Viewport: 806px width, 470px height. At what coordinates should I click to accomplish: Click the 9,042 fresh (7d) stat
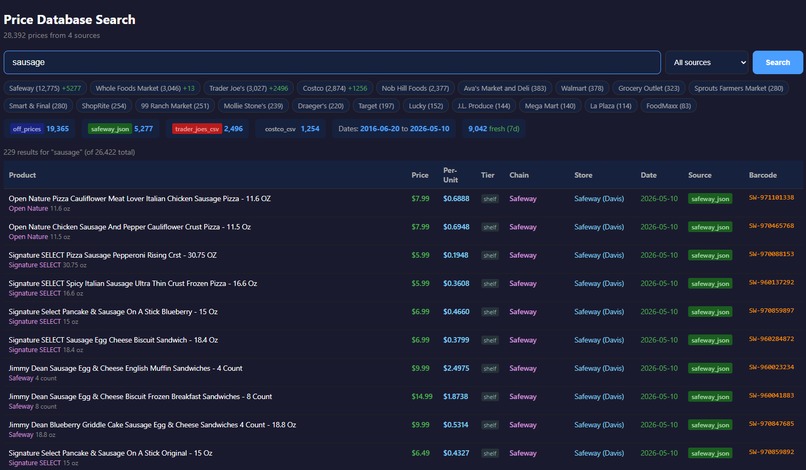pyautogui.click(x=493, y=129)
